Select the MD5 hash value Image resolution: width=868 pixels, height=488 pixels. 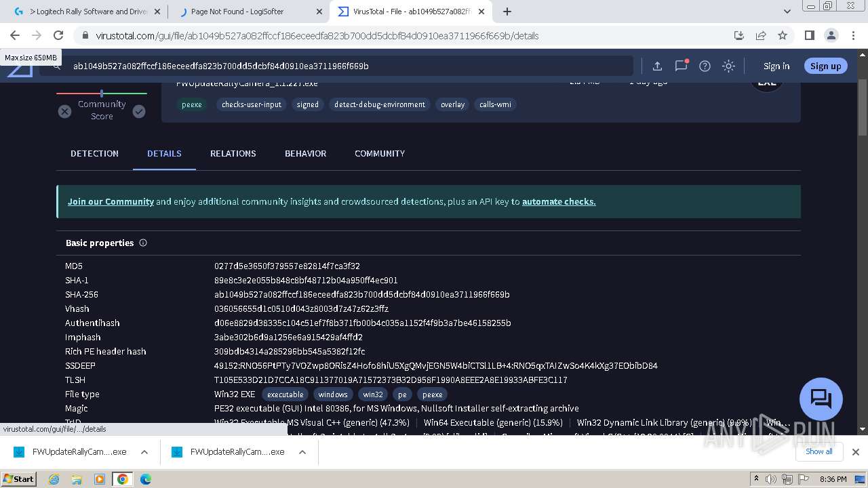[287, 266]
